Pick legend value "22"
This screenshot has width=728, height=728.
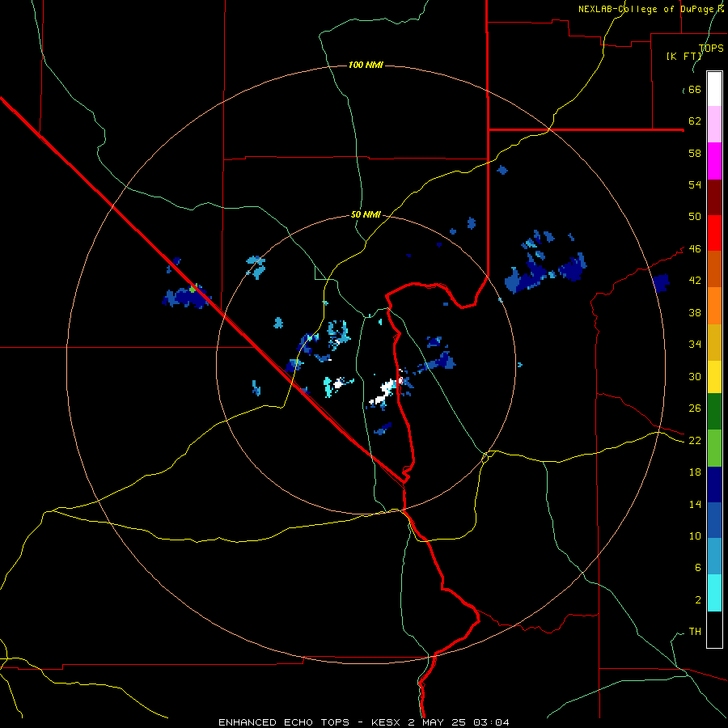pos(695,441)
